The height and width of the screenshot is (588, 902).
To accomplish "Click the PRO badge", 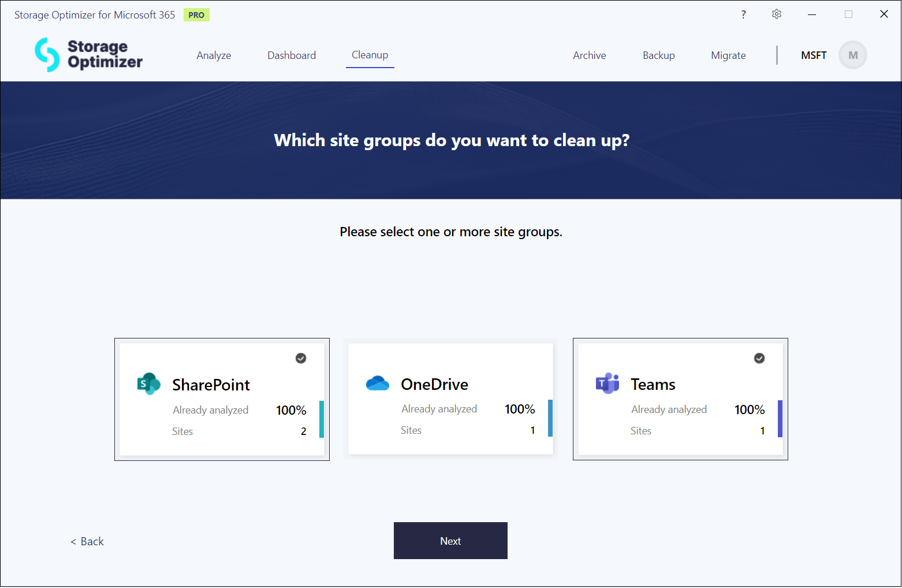I will click(x=196, y=15).
